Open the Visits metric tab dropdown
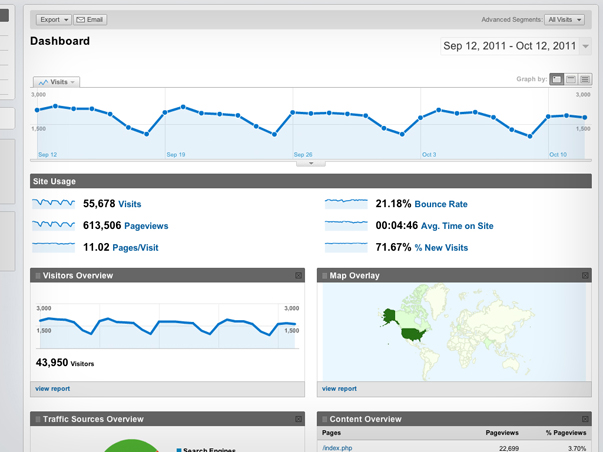The height and width of the screenshot is (452, 603). click(x=57, y=82)
